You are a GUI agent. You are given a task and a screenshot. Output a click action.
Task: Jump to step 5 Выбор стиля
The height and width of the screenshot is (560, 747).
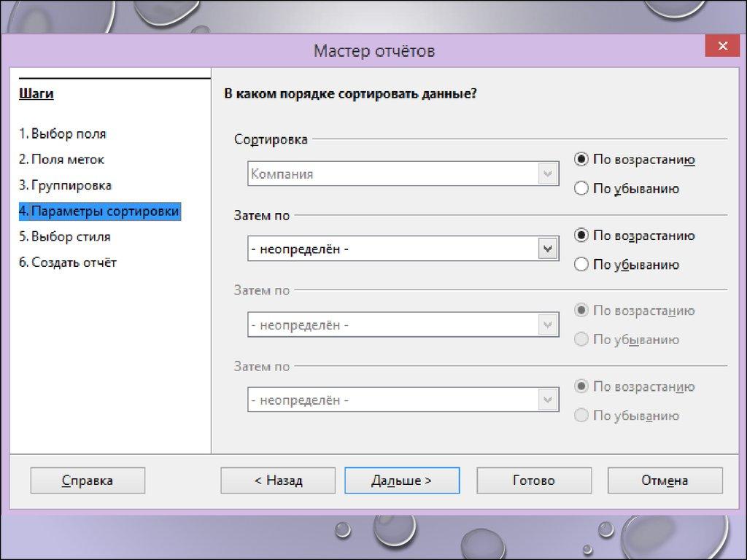click(x=65, y=237)
